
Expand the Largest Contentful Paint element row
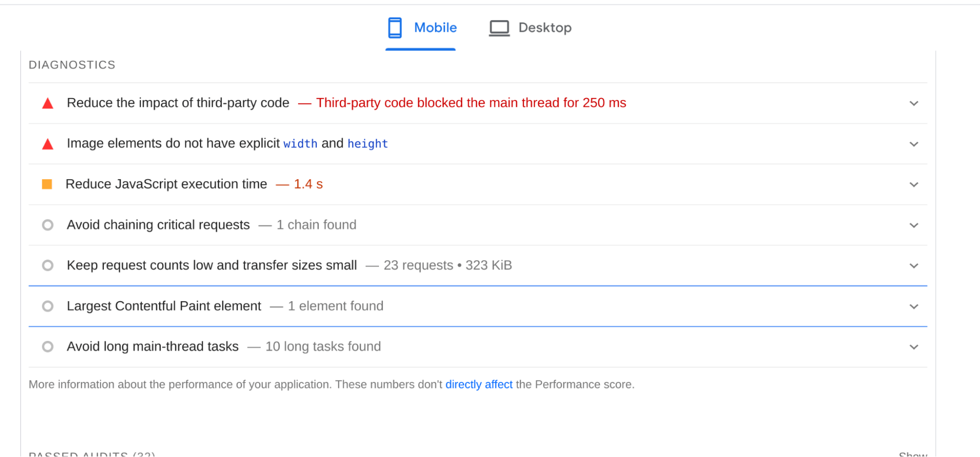click(913, 306)
